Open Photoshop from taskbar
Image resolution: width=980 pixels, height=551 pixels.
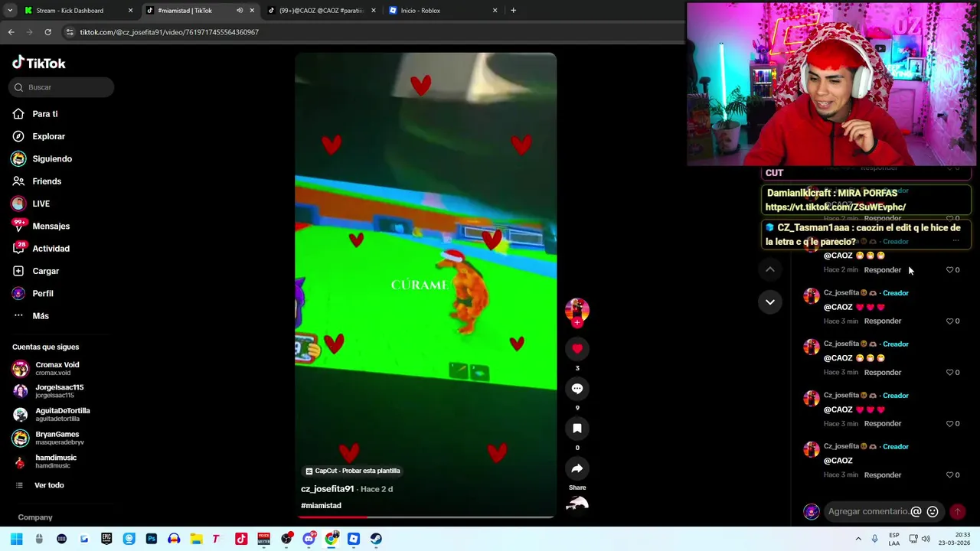point(152,539)
